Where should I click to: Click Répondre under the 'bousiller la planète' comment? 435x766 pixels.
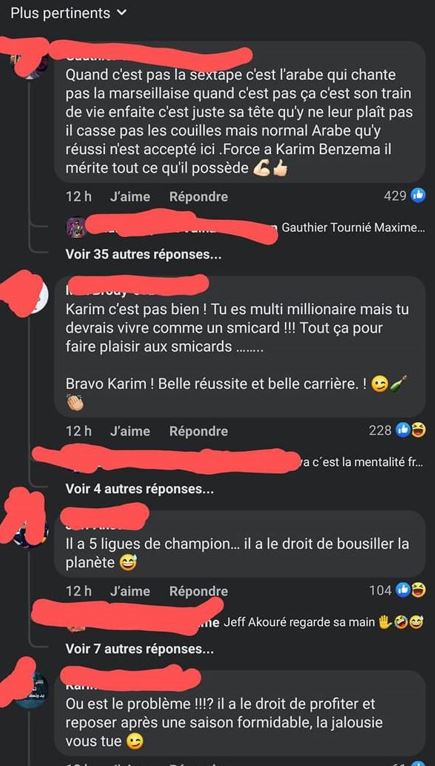point(198,591)
